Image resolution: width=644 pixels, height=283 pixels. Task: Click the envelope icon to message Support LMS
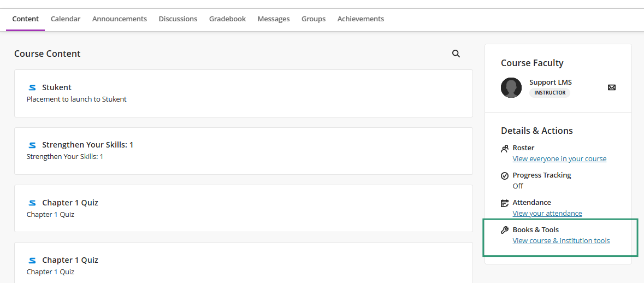coord(612,87)
